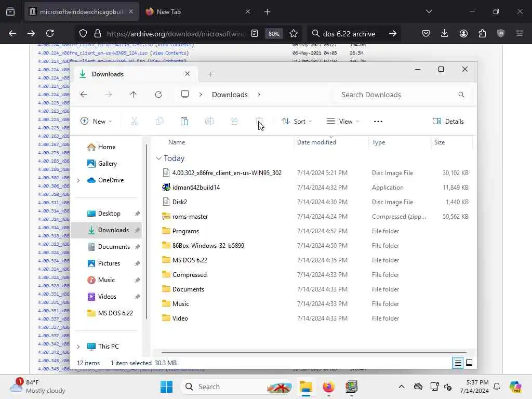
Task: Open the See more ellipsis menu
Action: tap(378, 121)
